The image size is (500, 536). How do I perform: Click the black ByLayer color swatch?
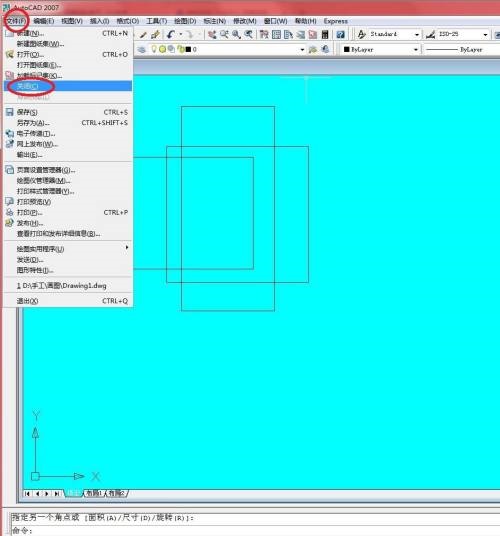point(347,50)
